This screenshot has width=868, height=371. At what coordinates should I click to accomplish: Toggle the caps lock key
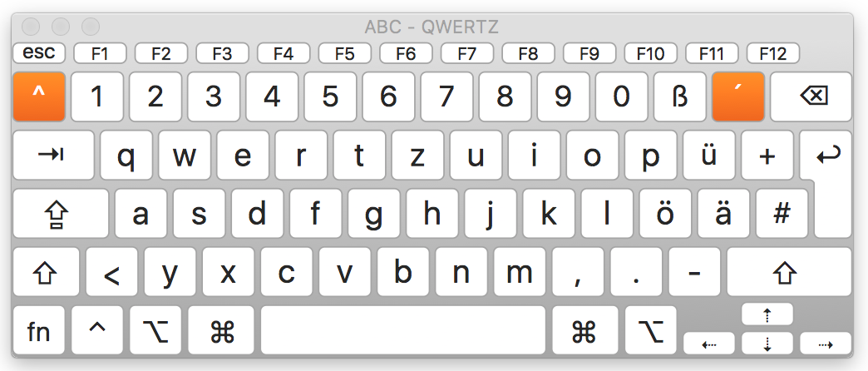pyautogui.click(x=61, y=214)
